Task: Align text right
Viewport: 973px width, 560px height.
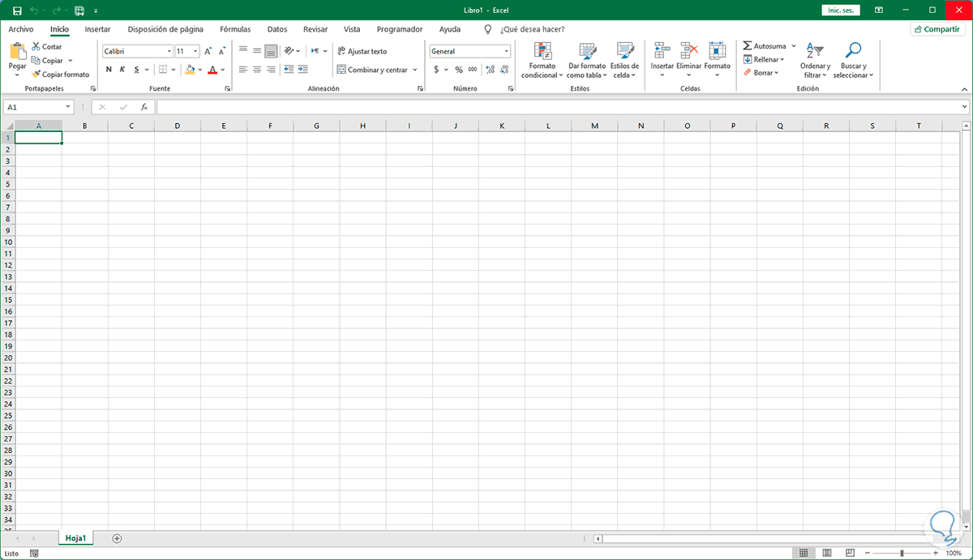Action: tap(271, 70)
